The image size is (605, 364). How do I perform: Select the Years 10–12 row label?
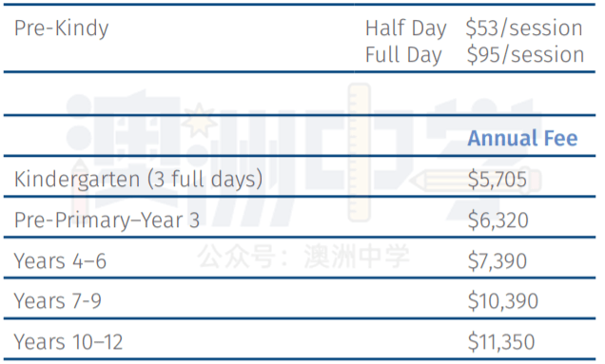click(68, 342)
